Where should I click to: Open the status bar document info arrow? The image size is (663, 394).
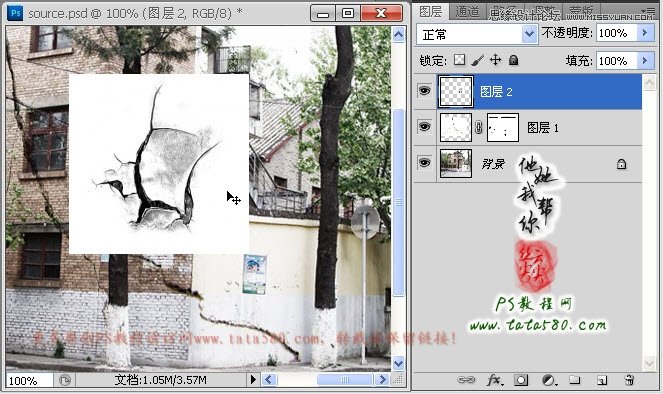point(253,380)
